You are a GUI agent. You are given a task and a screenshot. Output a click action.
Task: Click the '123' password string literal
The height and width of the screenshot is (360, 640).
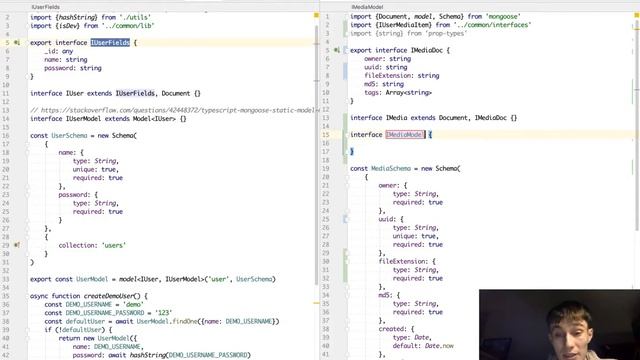(x=163, y=313)
